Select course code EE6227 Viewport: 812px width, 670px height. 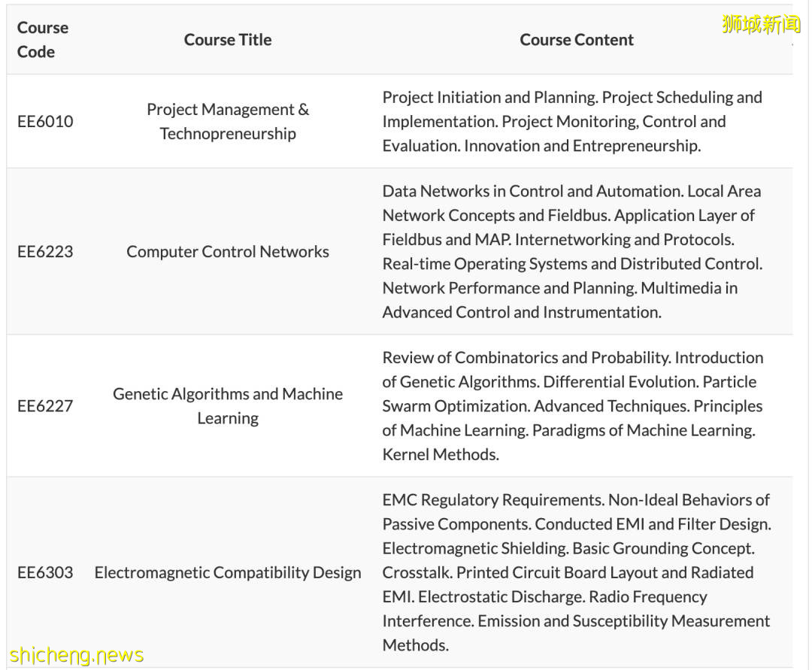(x=45, y=406)
